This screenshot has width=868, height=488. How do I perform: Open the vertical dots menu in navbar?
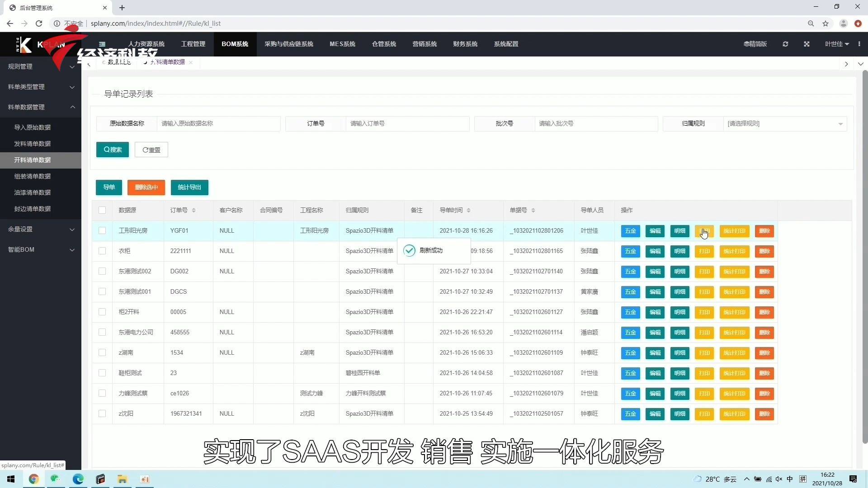(x=859, y=44)
